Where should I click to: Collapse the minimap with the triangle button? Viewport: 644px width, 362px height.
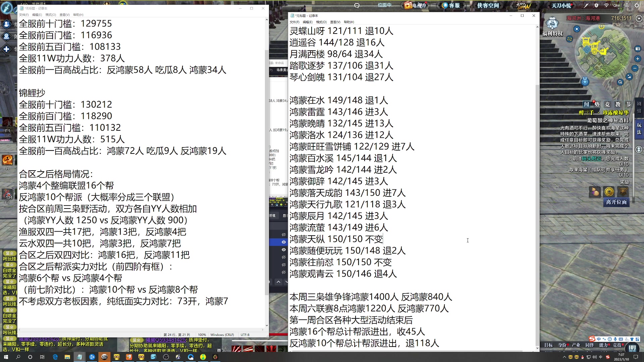[639, 18]
